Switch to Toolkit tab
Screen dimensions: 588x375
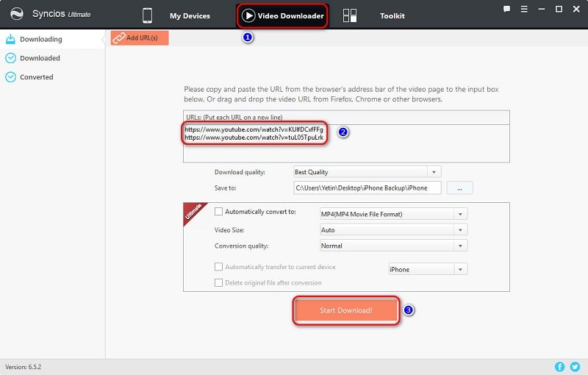pyautogui.click(x=392, y=15)
